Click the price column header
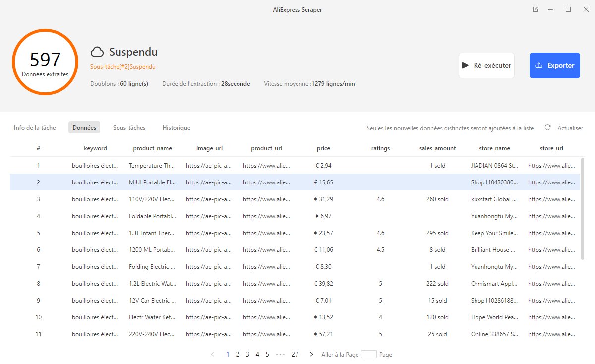Screen dimensions: 595x364 point(323,148)
